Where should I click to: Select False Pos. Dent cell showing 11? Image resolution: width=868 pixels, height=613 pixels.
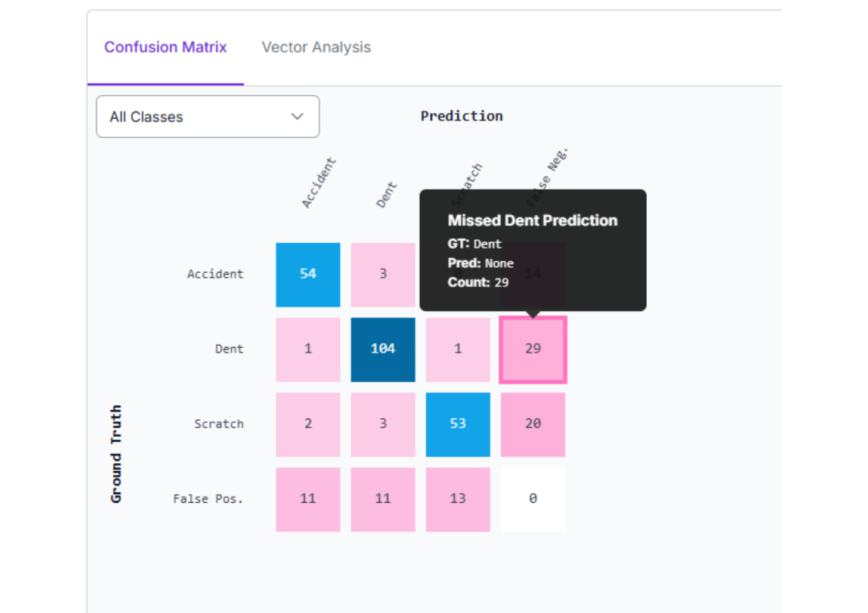click(383, 499)
